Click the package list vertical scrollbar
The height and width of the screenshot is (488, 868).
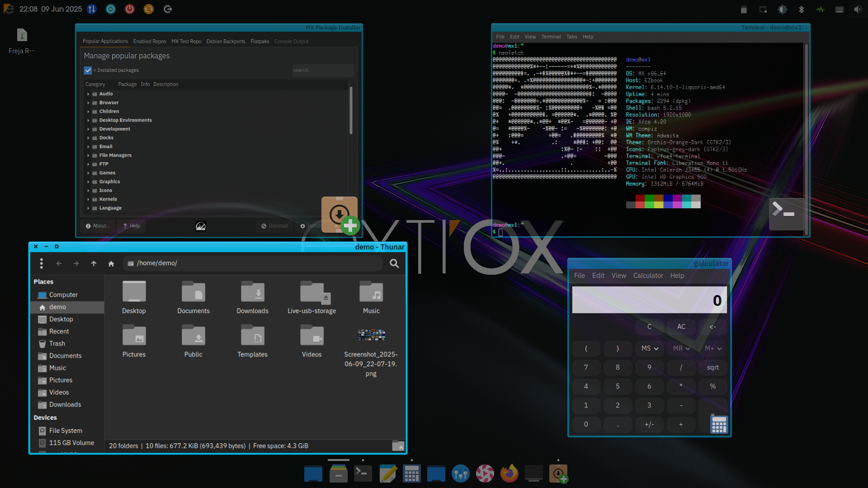351,111
